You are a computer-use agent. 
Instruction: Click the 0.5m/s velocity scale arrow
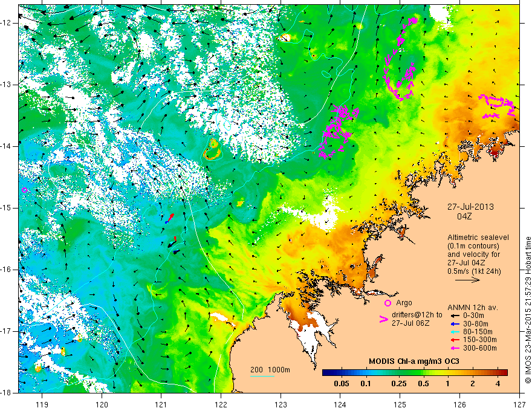point(467,280)
